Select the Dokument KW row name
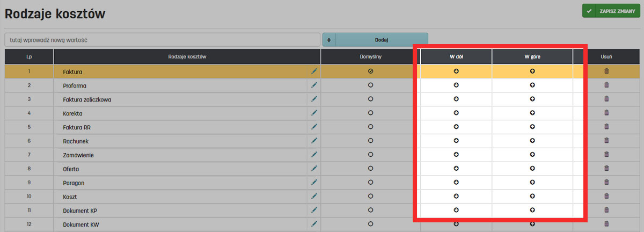The image size is (644, 232). (80, 224)
